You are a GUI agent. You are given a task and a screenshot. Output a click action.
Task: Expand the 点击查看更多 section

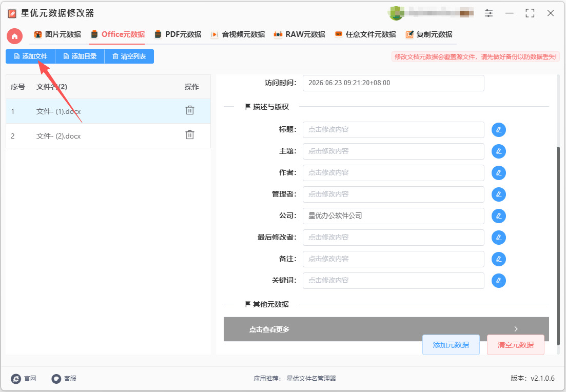[386, 329]
